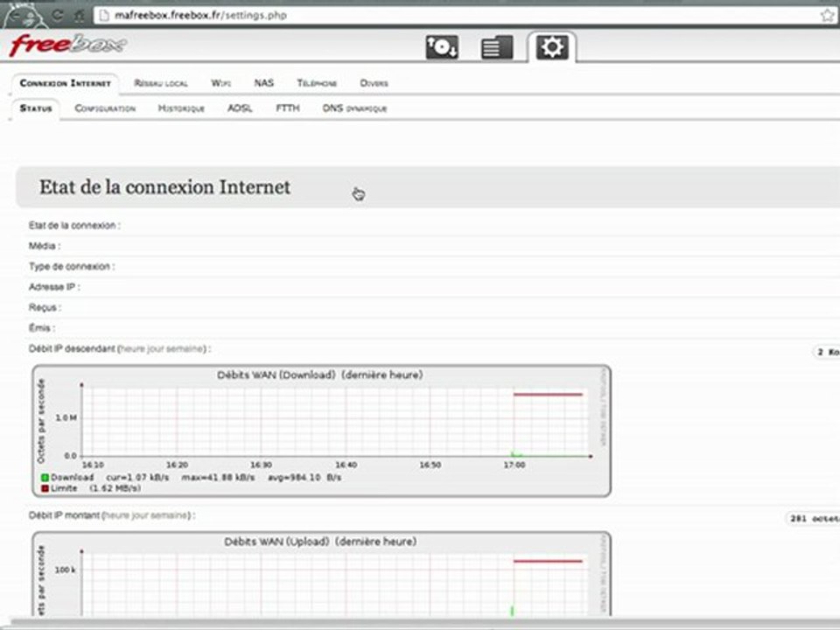Open the Freebox file explorer icon
Screen dimensions: 840x630
tap(497, 47)
